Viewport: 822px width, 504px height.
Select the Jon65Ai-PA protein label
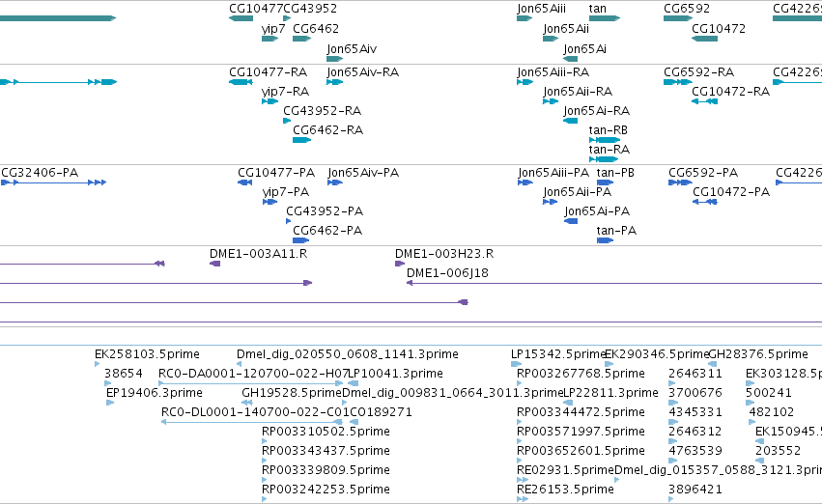(x=597, y=211)
